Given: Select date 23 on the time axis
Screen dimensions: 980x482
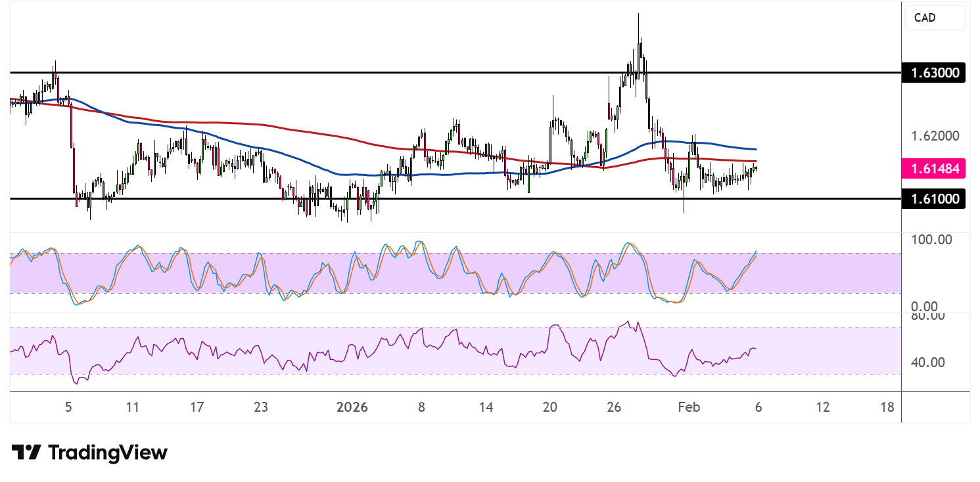Looking at the screenshot, I should (x=261, y=407).
